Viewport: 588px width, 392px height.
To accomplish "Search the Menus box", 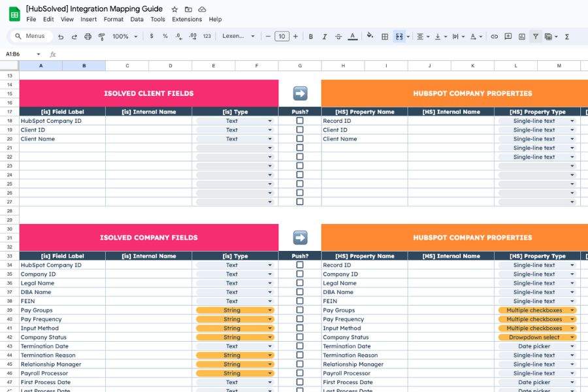I will click(31, 36).
